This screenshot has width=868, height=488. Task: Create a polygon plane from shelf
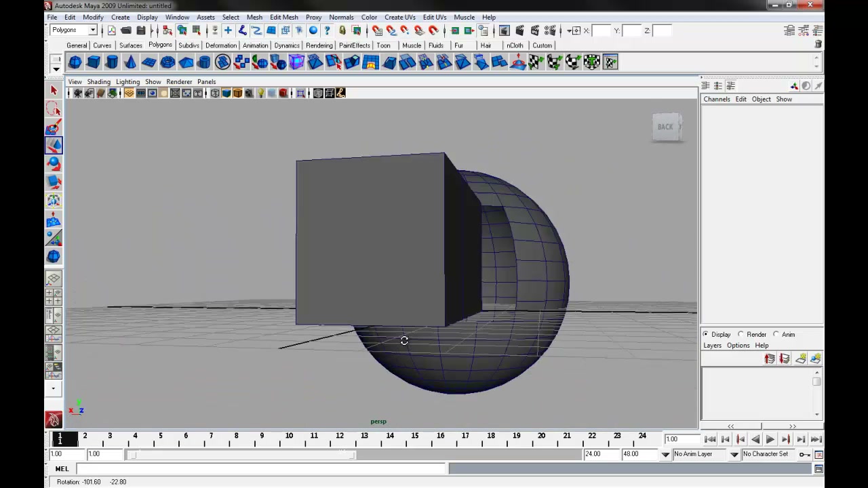(x=149, y=62)
